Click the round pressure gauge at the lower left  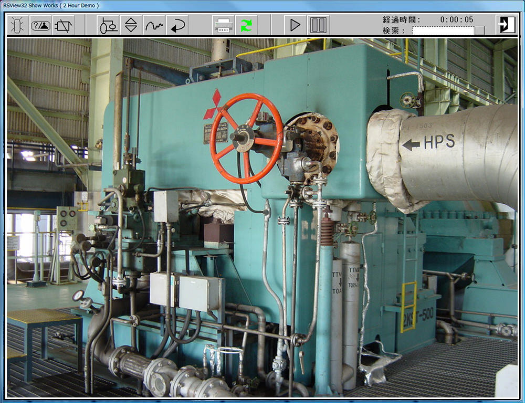tap(78, 296)
